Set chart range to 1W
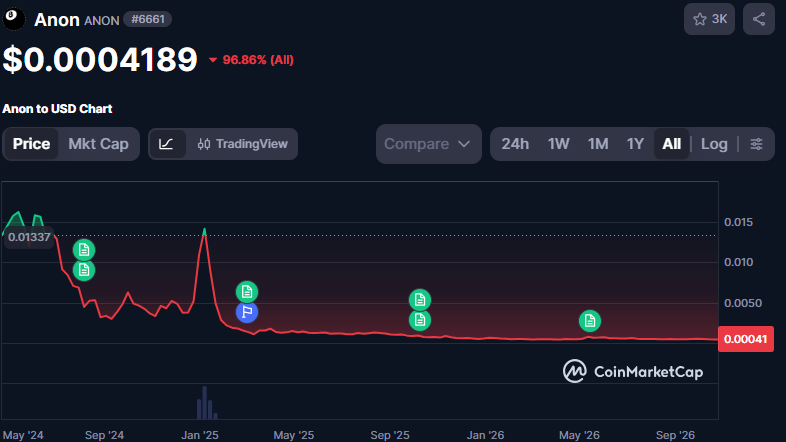The height and width of the screenshot is (442, 786). [558, 144]
